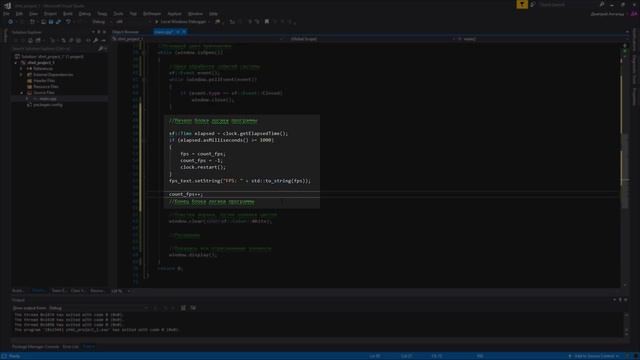640x360 pixels.
Task: Expand the External Dependencies node
Action: [x=22, y=75]
